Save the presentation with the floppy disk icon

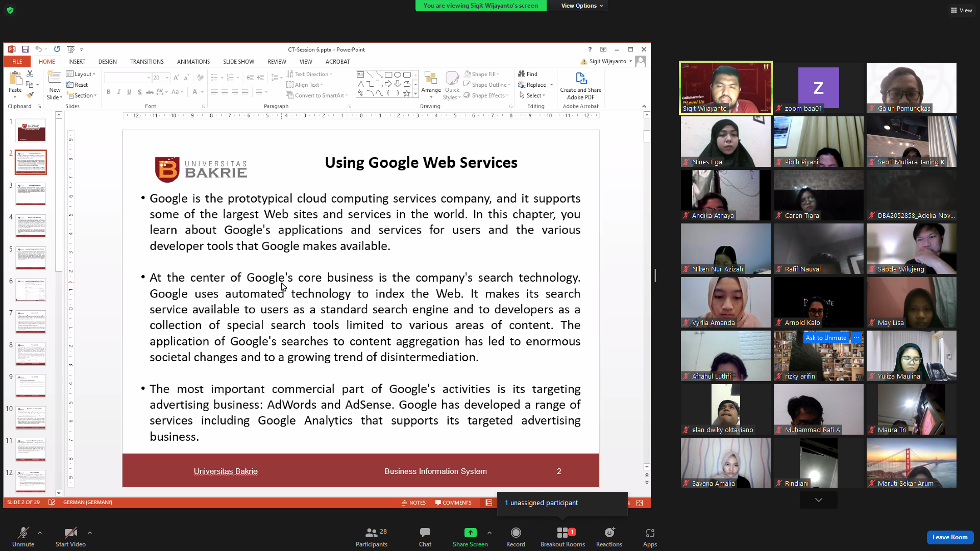pyautogui.click(x=25, y=49)
